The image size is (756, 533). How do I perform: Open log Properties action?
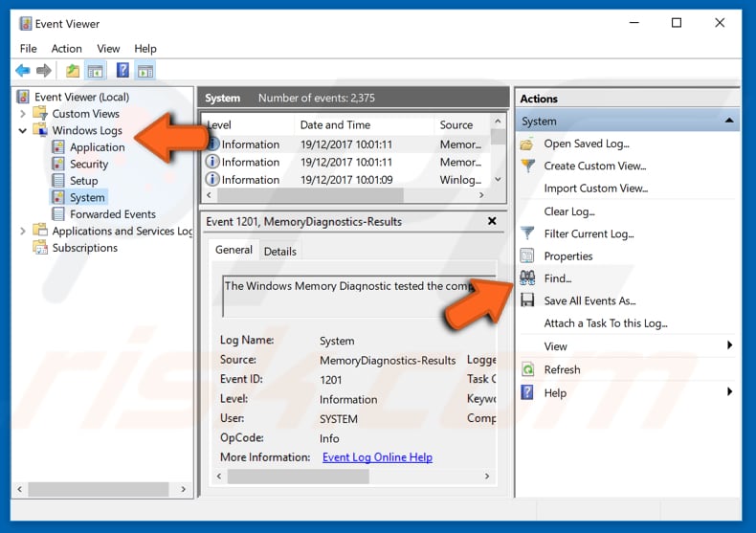(568, 256)
